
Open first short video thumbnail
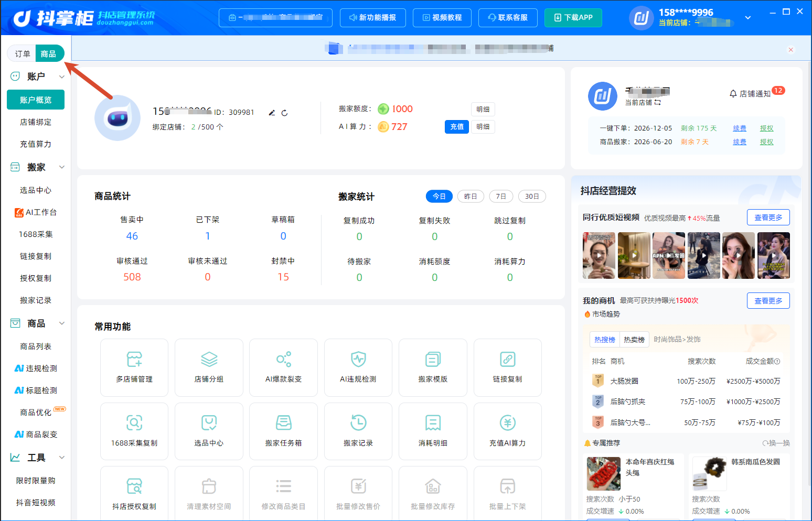pyautogui.click(x=599, y=255)
